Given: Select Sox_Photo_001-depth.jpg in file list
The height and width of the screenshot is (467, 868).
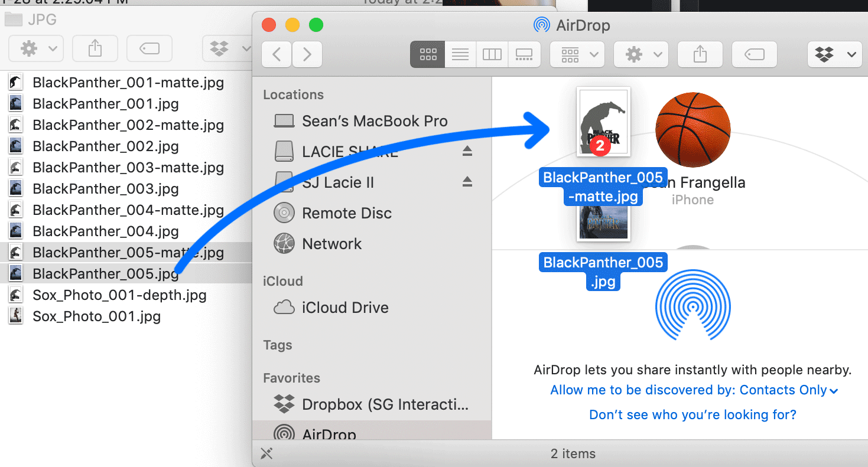Looking at the screenshot, I should (119, 295).
